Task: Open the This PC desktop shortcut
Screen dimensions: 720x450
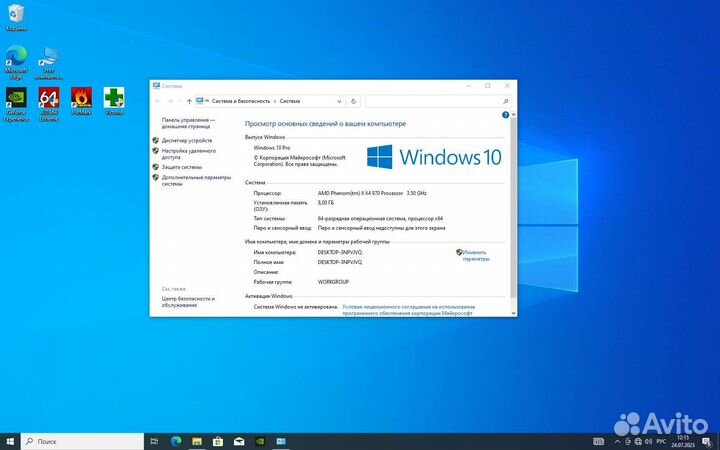Action: click(49, 62)
